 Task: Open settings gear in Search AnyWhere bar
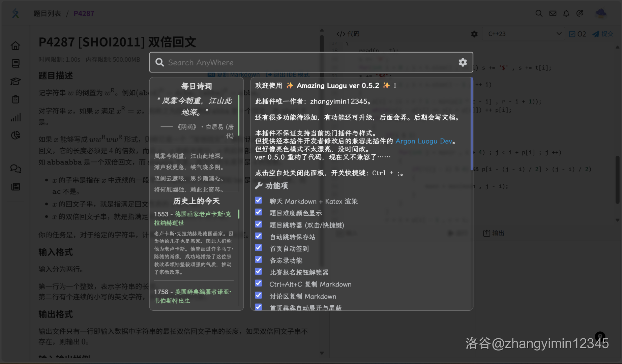point(463,62)
